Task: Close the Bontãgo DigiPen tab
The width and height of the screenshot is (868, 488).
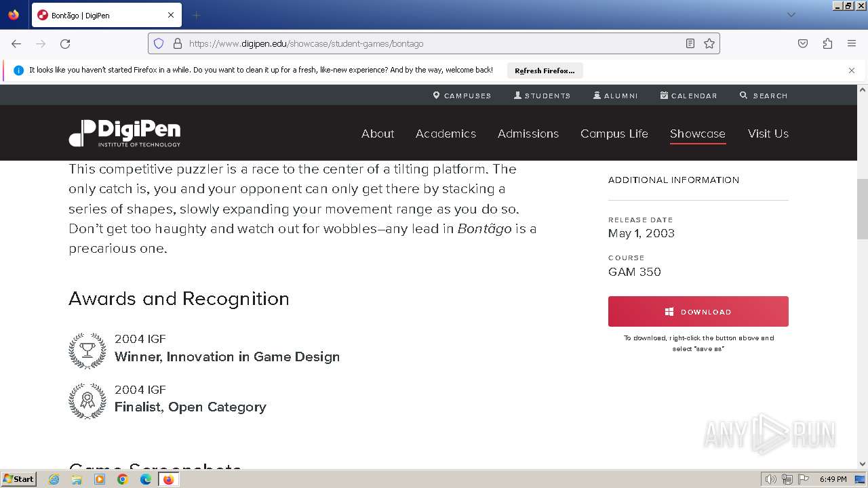Action: click(171, 15)
